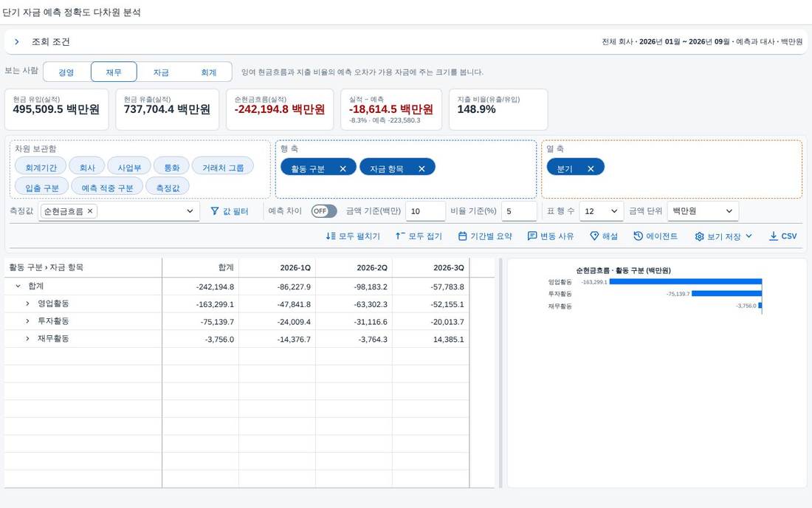Open the 측정값 measure dropdown
This screenshot has height=508, width=812.
pos(190,211)
